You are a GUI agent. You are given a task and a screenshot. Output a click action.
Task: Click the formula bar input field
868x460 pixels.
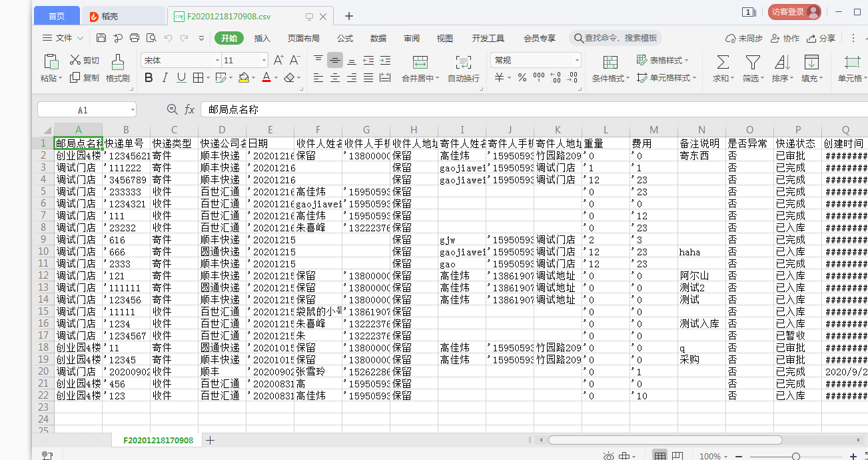tap(534, 109)
